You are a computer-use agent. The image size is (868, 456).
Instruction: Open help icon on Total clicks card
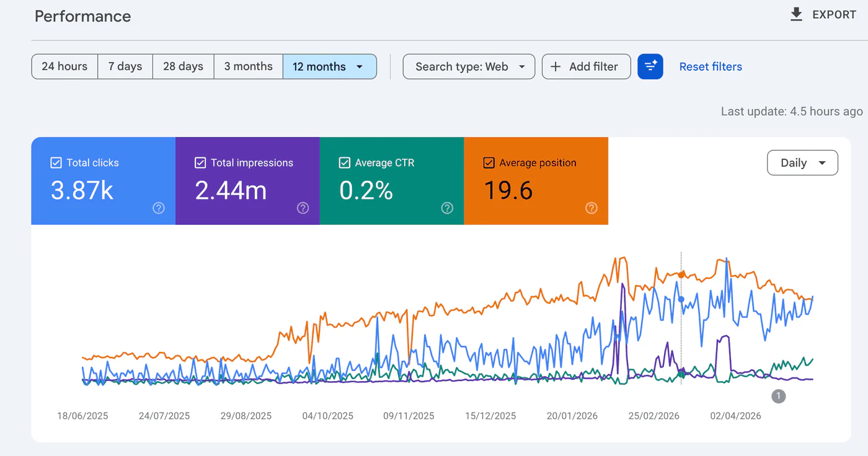coord(159,208)
